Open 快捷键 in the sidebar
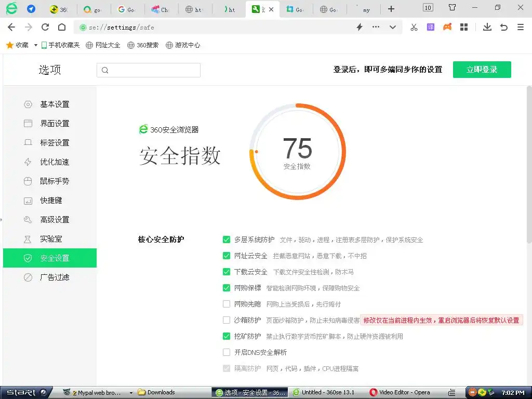This screenshot has height=399, width=532. point(50,200)
